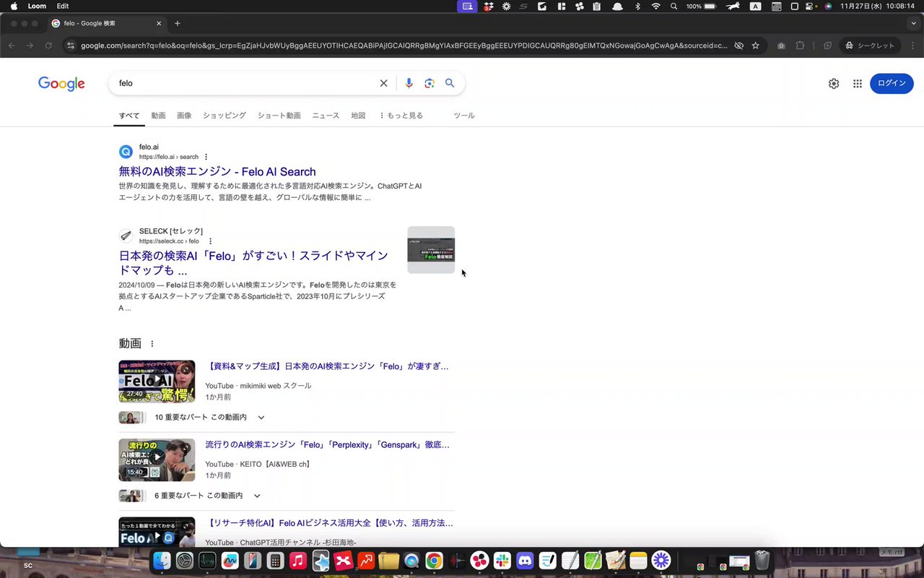This screenshot has height=578, width=924.
Task: Reload the page with the refresh icon
Action: pyautogui.click(x=48, y=46)
